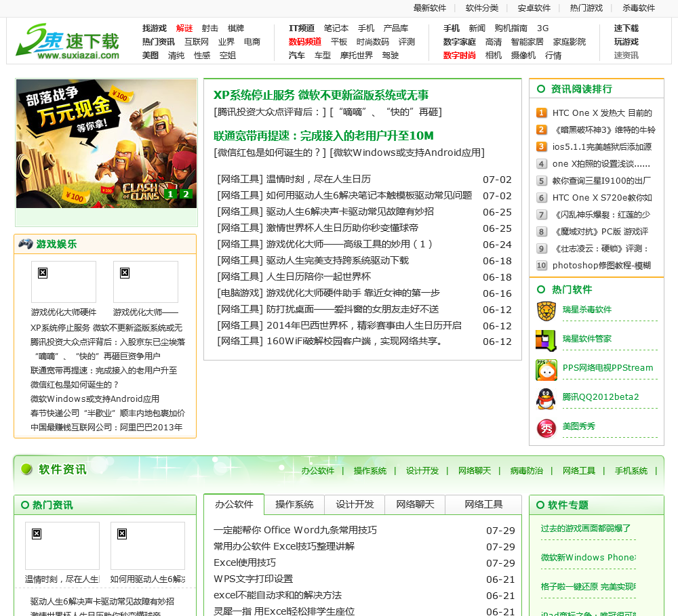Open the 瑞星杀毒软件 lion icon
The width and height of the screenshot is (678, 616).
point(546,311)
